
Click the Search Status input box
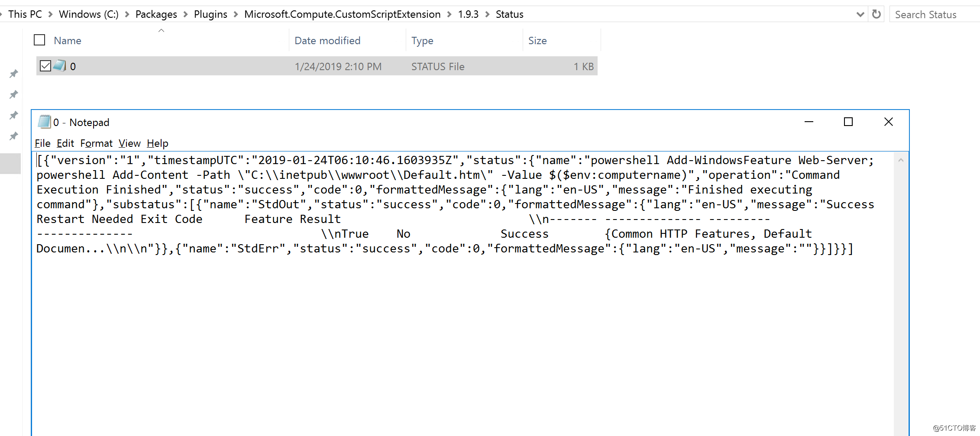(x=935, y=14)
